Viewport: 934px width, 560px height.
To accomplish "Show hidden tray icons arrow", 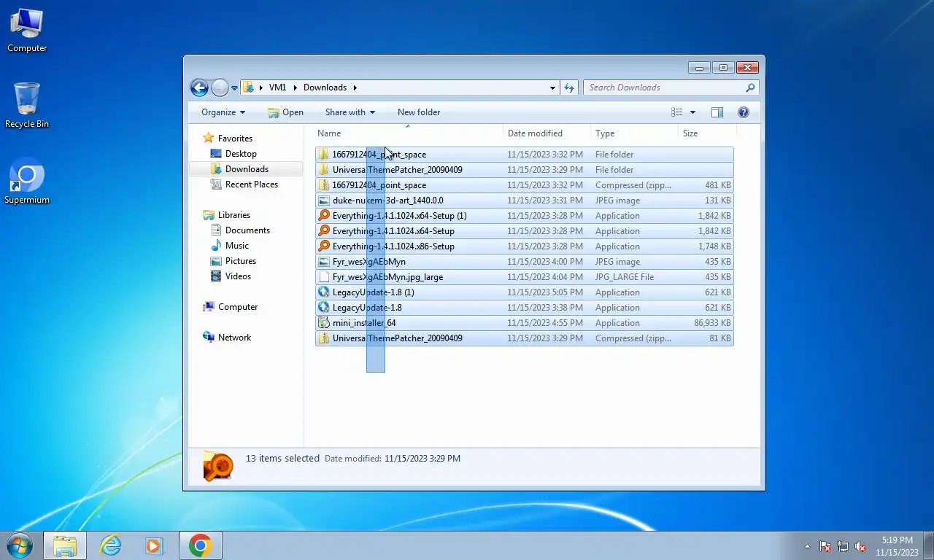I will 807,546.
